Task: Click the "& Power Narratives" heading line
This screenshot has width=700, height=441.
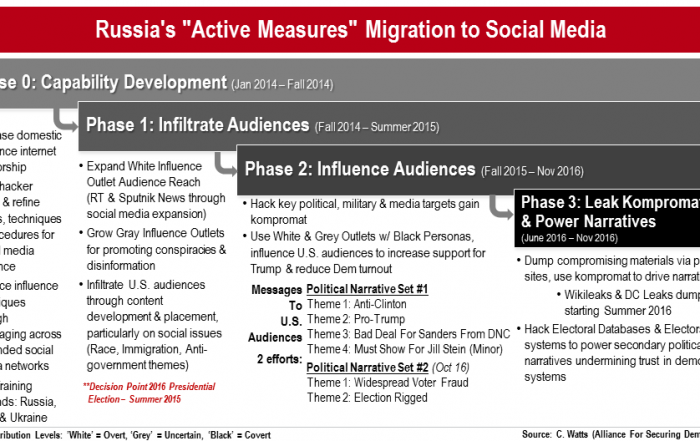Action: 588,221
